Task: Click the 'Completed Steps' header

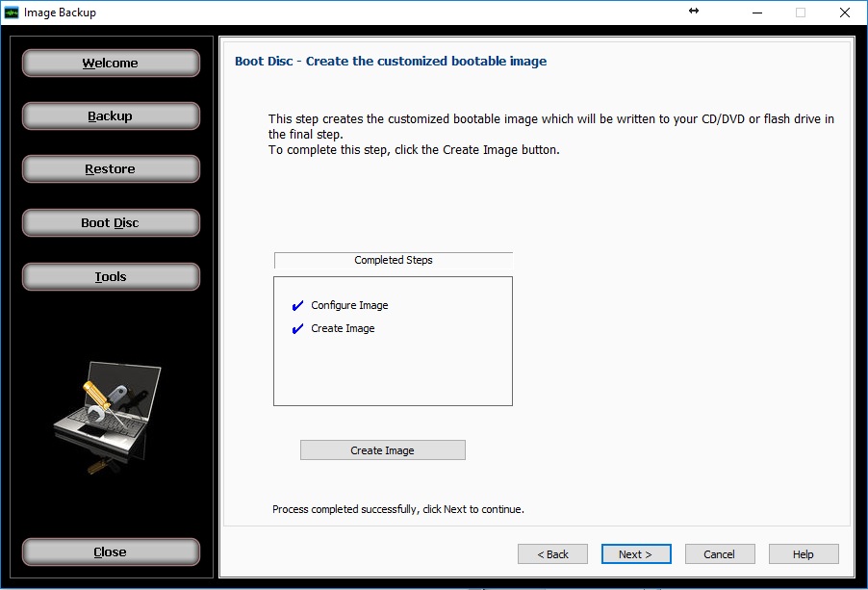Action: point(394,260)
